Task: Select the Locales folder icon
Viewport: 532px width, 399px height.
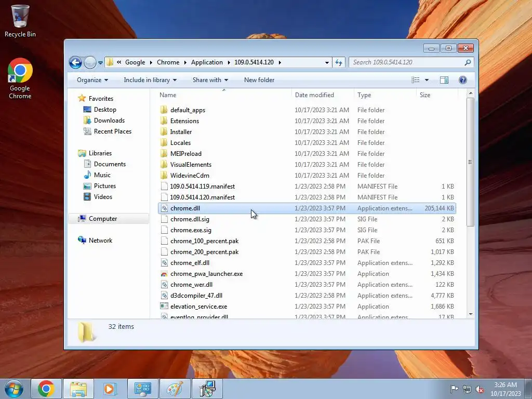Action: pos(164,142)
